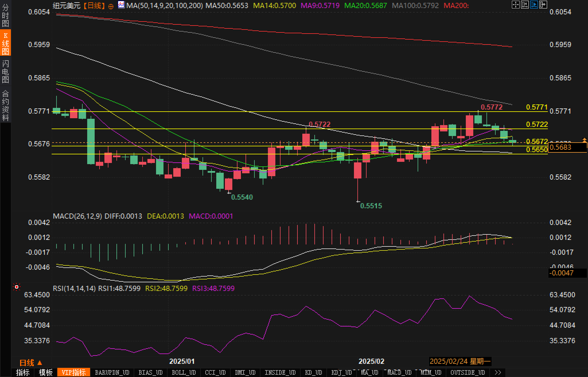Click the MA9:0.5719 legend label
The height and width of the screenshot is (377, 588).
coord(320,5)
